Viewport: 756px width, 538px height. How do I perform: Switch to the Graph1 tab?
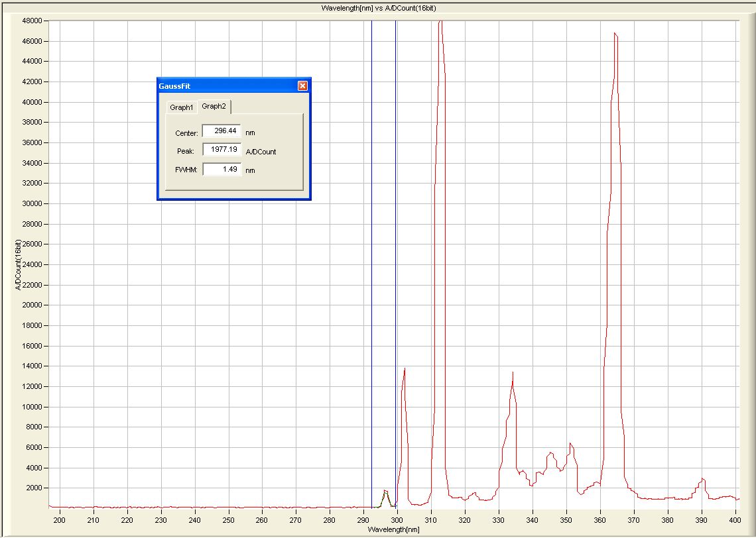coord(181,107)
